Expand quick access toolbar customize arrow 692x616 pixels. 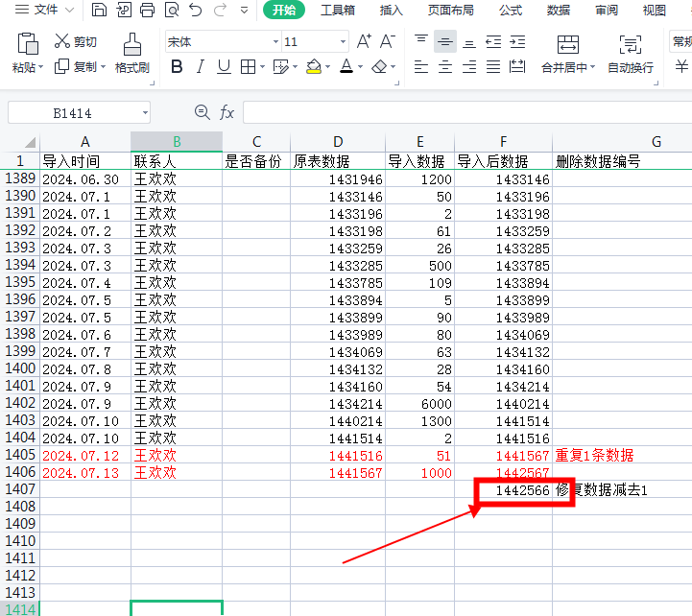pos(244,10)
